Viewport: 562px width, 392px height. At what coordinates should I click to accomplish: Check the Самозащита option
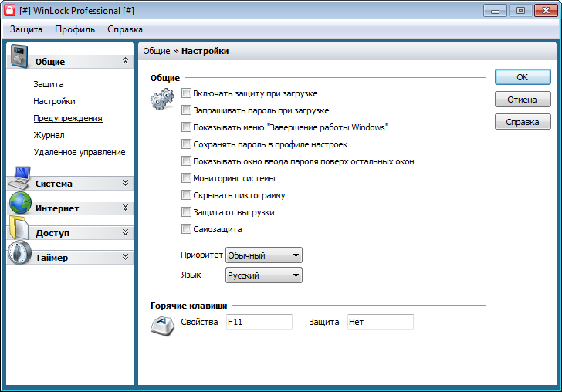pos(186,228)
